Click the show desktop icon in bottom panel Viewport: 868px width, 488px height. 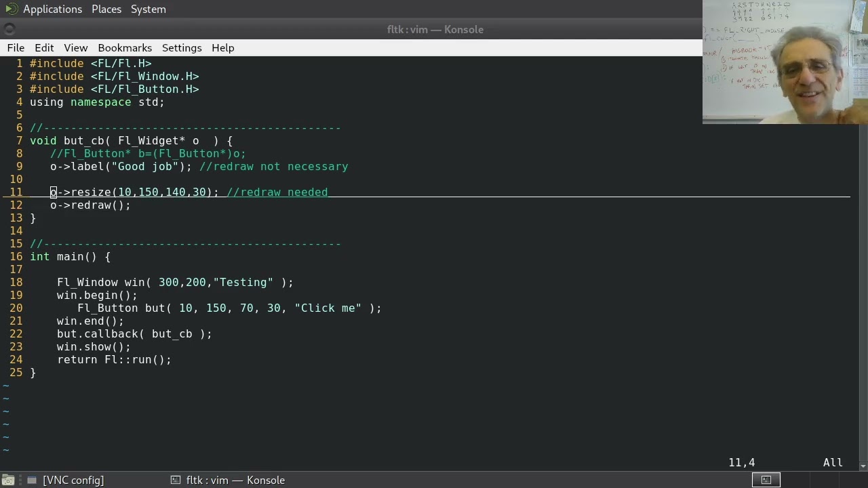(8, 480)
